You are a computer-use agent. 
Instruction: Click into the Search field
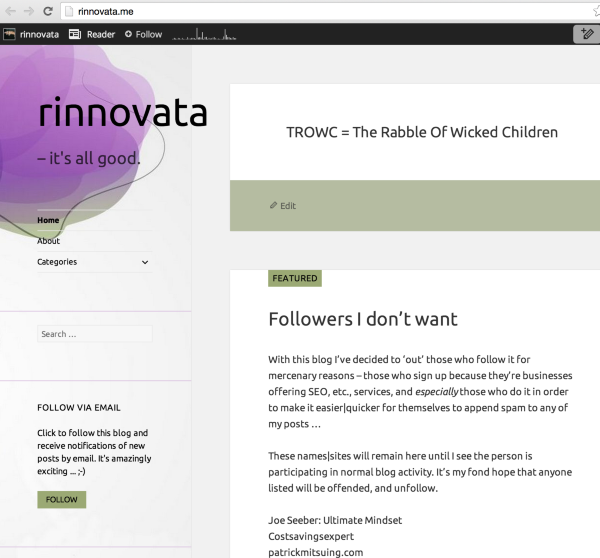94,334
